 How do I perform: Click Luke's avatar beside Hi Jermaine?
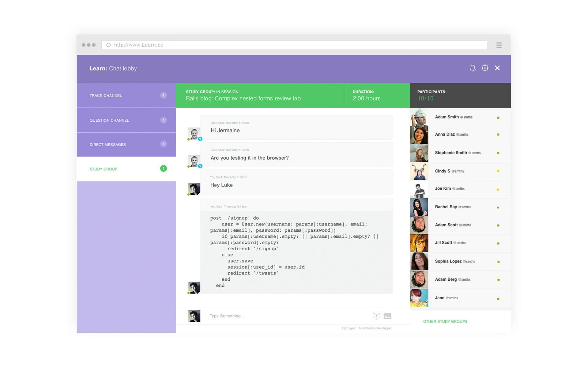tap(194, 134)
